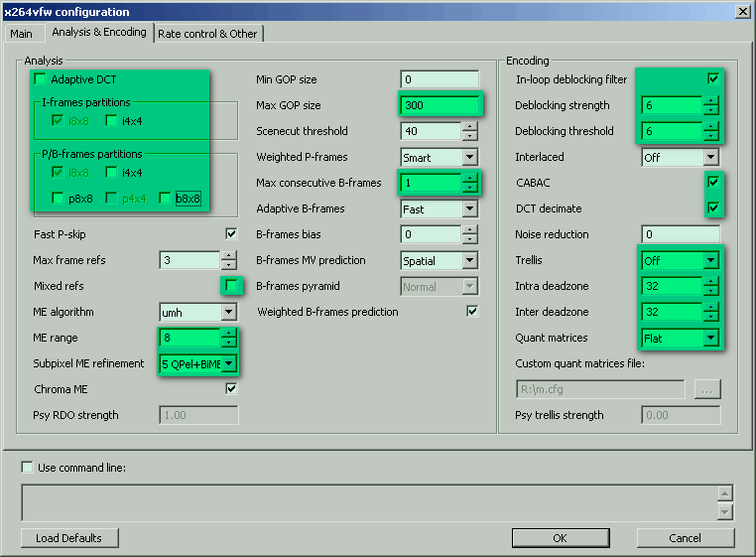This screenshot has width=756, height=557.
Task: Click the Max frame refs value field
Action: point(189,260)
